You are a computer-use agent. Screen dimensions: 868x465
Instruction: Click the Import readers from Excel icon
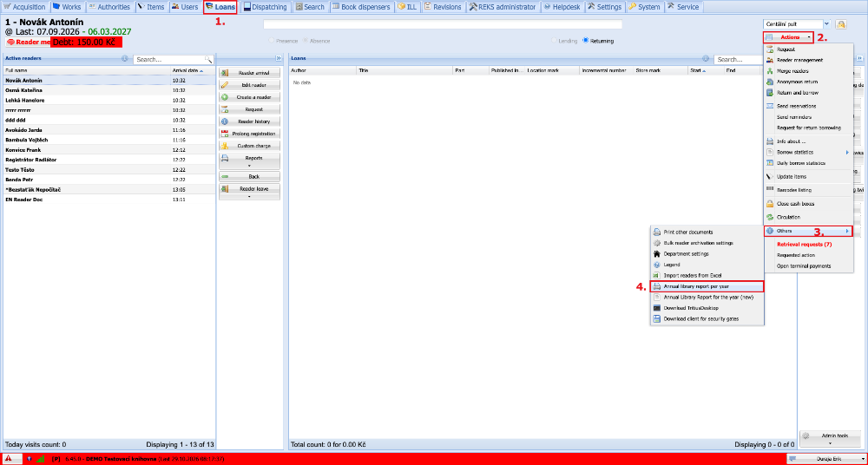(x=656, y=275)
